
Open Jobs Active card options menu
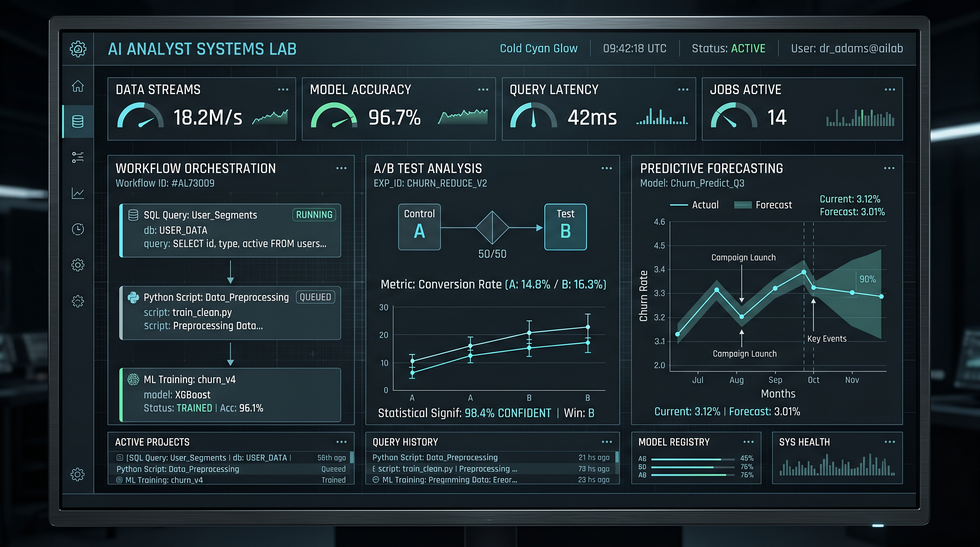click(x=890, y=90)
